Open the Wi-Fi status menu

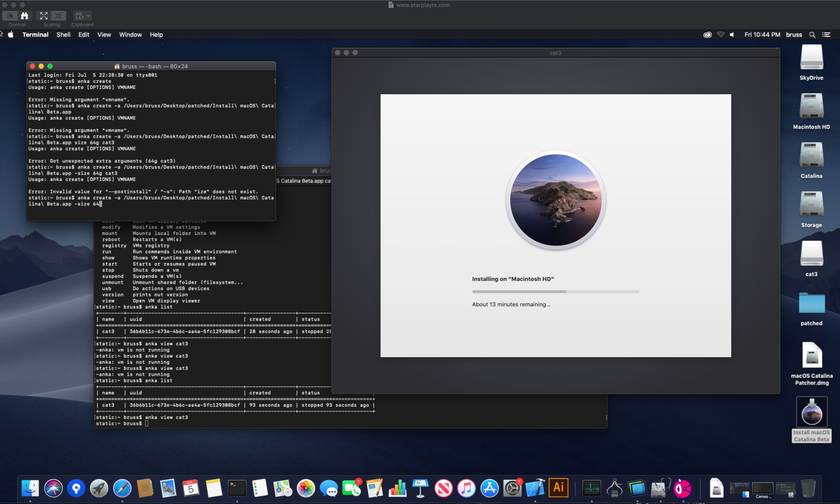(x=721, y=35)
